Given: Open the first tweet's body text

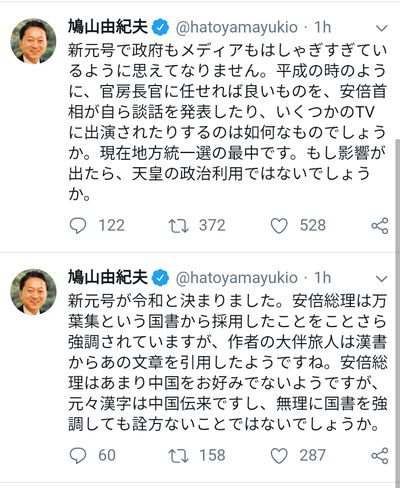Looking at the screenshot, I should pos(227,122).
